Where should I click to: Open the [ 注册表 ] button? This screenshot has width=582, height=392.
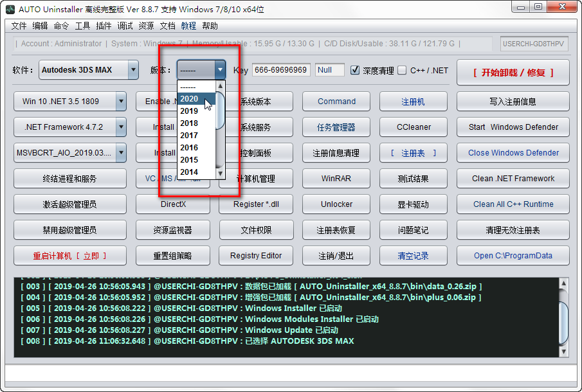(413, 153)
